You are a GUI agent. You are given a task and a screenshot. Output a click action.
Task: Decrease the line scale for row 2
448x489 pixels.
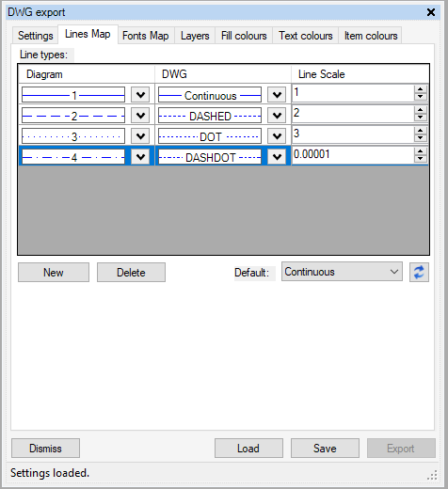point(420,118)
